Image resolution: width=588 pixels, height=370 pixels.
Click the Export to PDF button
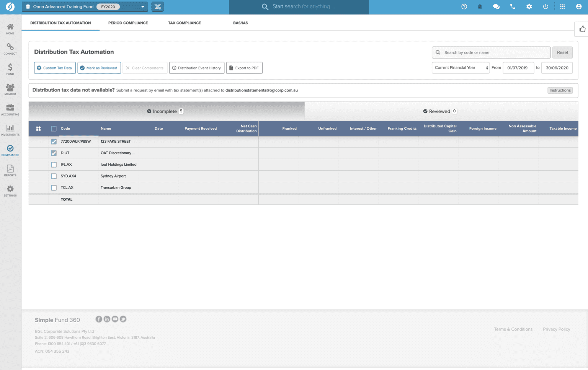[x=244, y=68]
